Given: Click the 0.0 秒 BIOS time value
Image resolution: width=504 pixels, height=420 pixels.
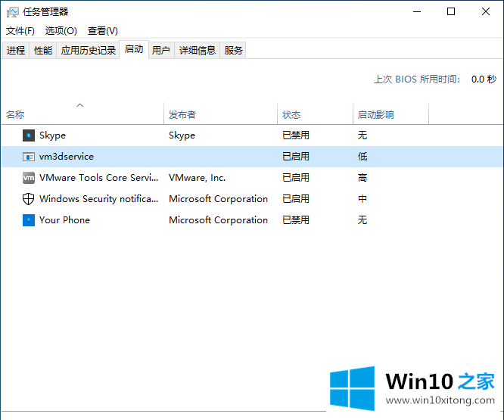Looking at the screenshot, I should pyautogui.click(x=484, y=79).
